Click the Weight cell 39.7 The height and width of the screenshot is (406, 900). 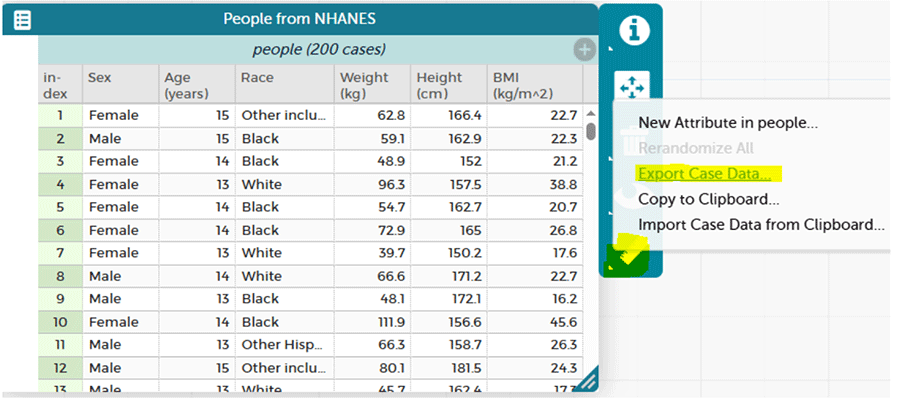pyautogui.click(x=373, y=253)
